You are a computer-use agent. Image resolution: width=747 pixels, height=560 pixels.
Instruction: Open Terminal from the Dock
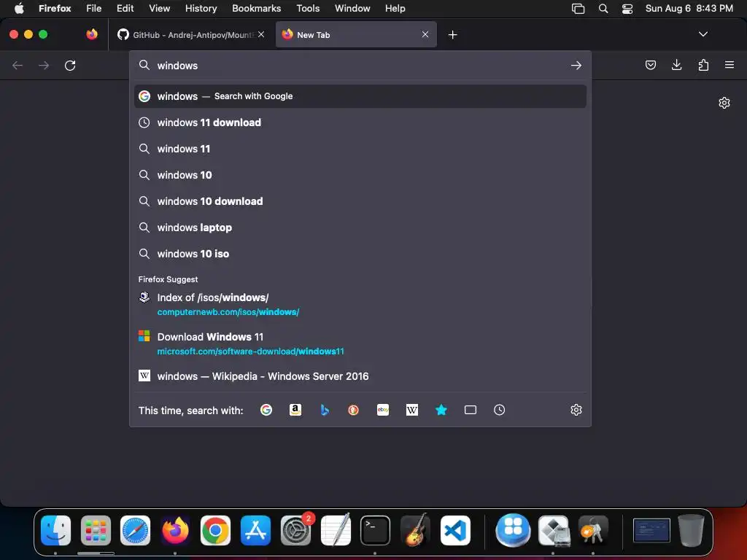pos(375,531)
